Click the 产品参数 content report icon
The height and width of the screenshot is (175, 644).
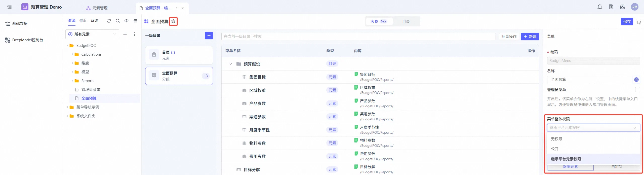coord(356,100)
